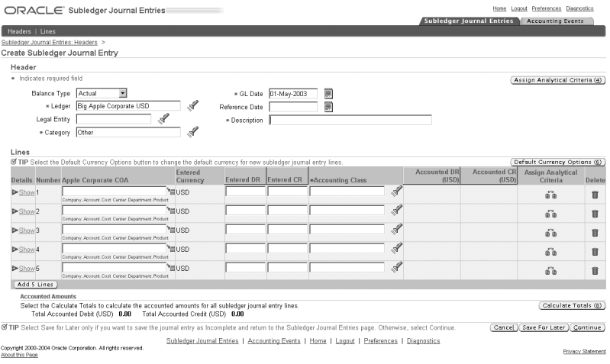The height and width of the screenshot is (364, 610).
Task: Click the Continue button
Action: (x=587, y=328)
